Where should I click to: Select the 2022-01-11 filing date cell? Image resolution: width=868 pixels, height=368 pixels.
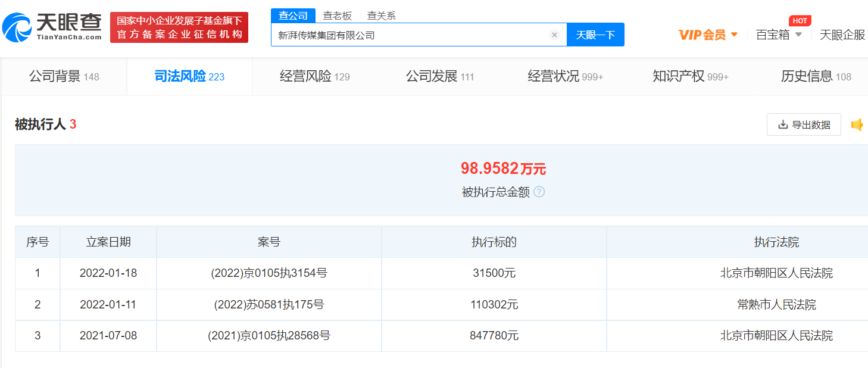pyautogui.click(x=108, y=305)
